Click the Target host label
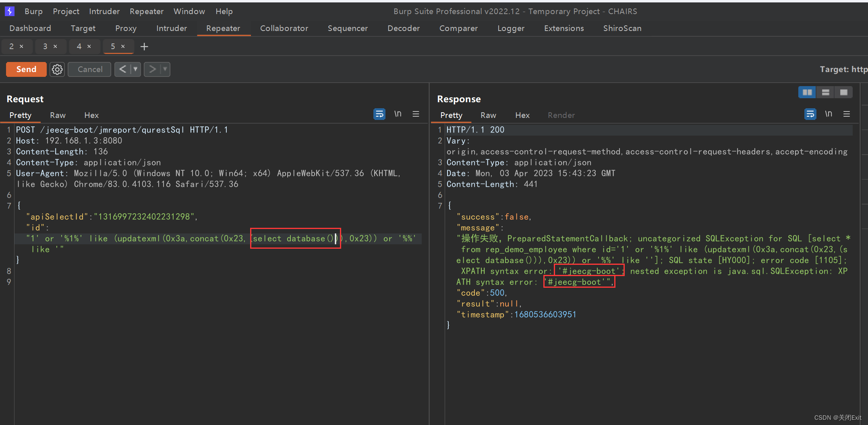This screenshot has height=425, width=868. 843,69
